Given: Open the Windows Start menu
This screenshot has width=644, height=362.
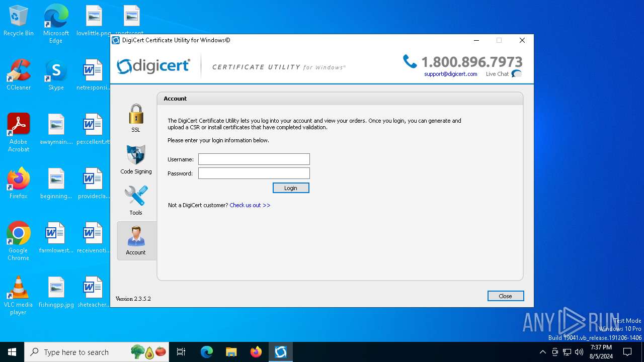Looking at the screenshot, I should (x=12, y=352).
